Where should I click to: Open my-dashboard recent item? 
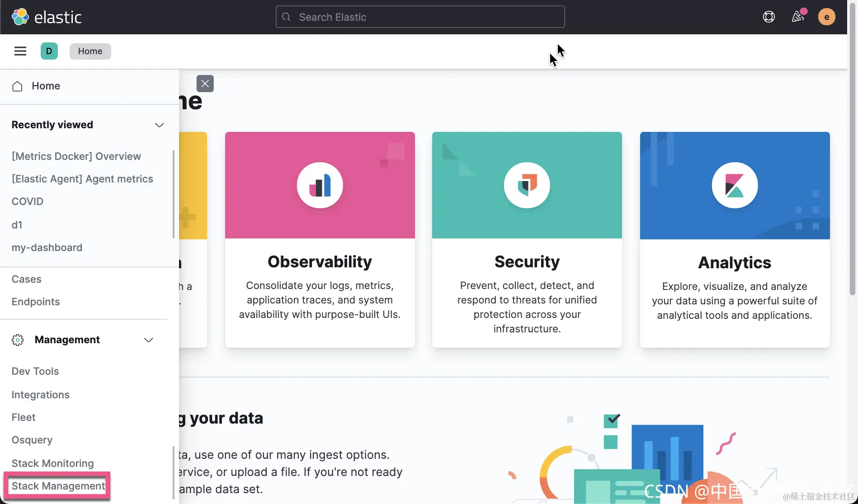coord(47,247)
